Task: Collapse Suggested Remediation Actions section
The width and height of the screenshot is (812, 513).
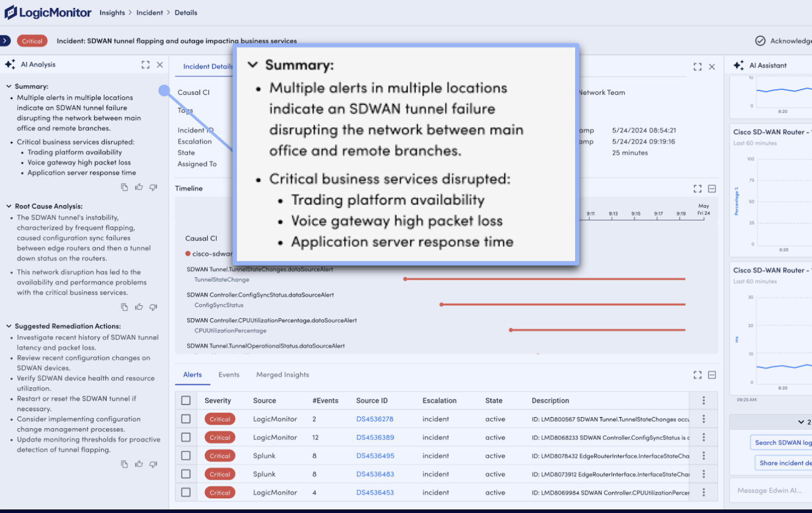Action: (x=9, y=326)
